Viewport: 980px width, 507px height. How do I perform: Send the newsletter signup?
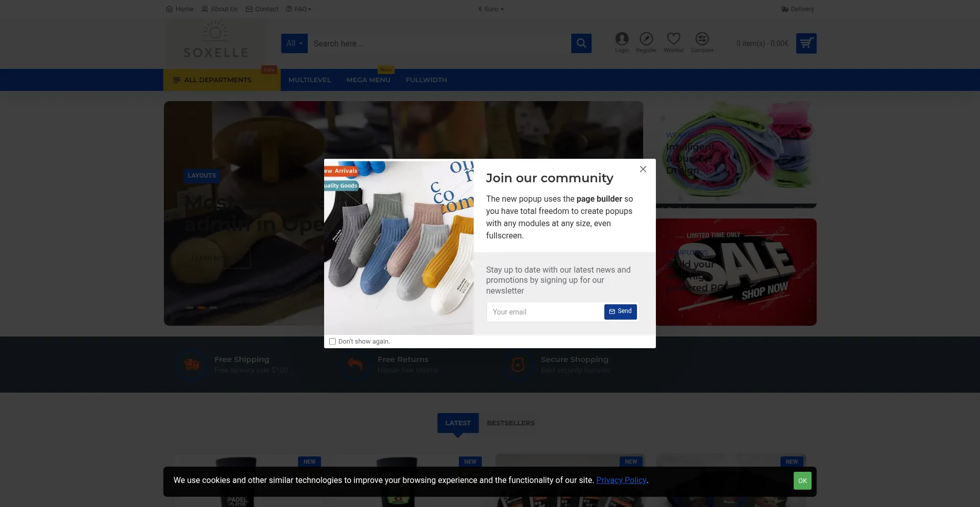(621, 311)
